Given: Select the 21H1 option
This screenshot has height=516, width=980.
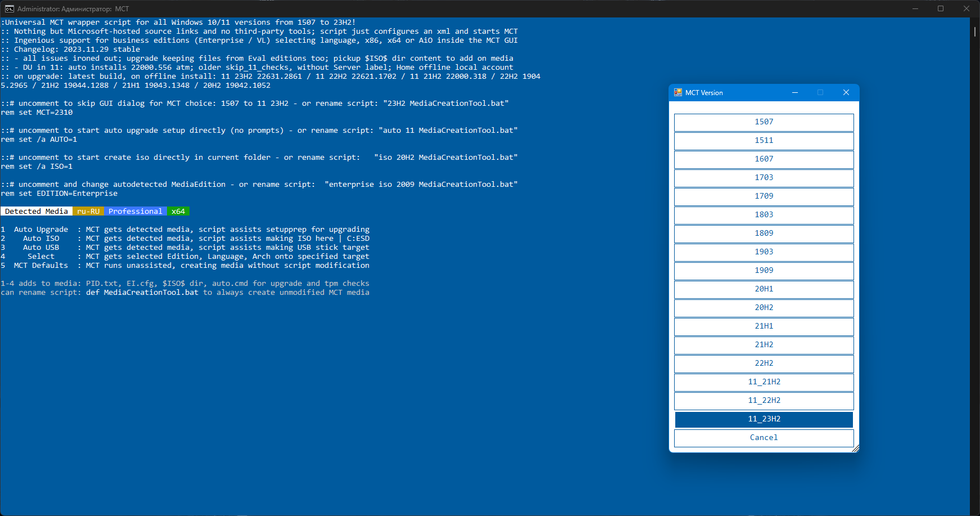Looking at the screenshot, I should (x=764, y=326).
